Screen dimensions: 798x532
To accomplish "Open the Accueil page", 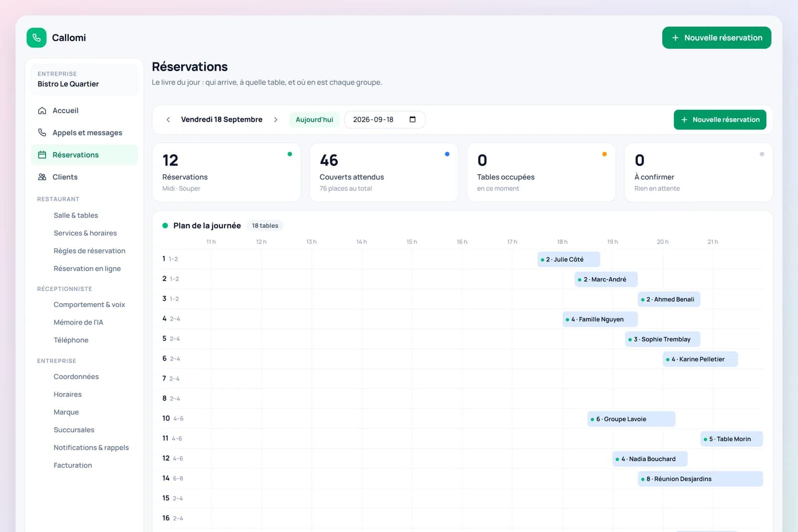I will [x=84, y=111].
